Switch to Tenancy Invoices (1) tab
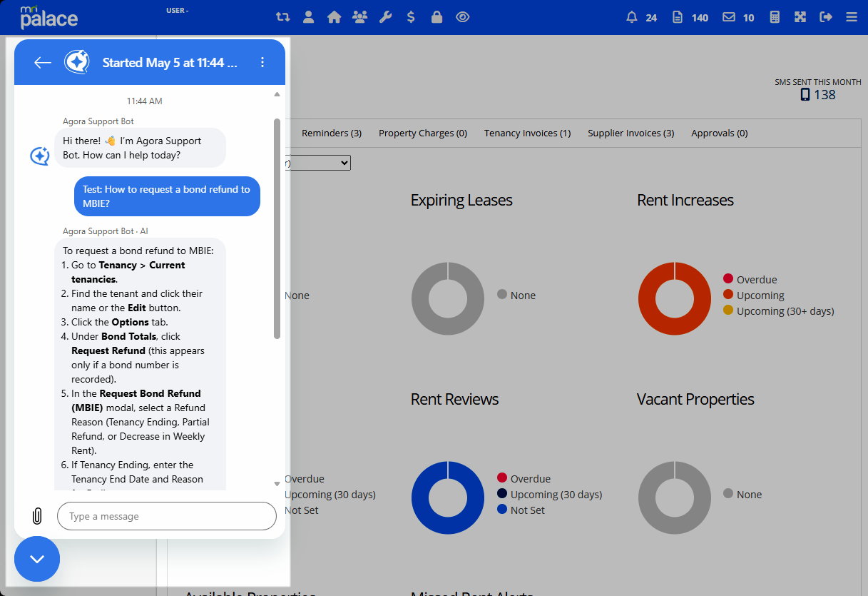Screen dimensions: 868x596 point(528,133)
